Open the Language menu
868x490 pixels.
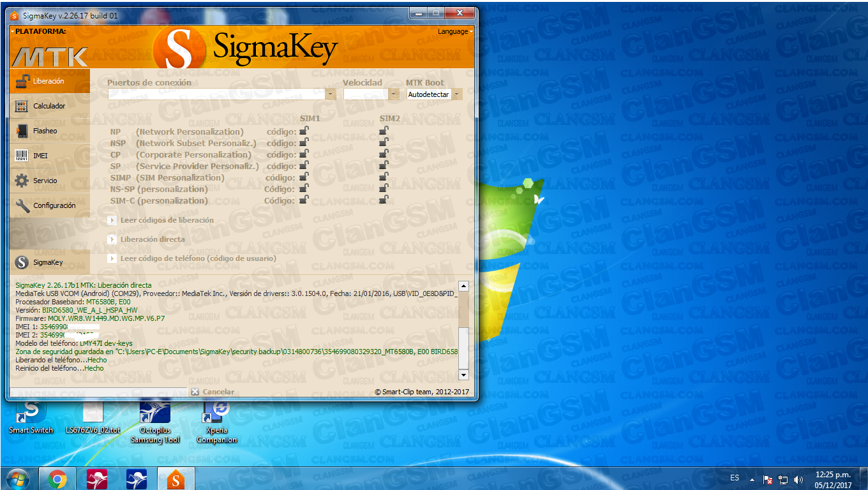[x=455, y=31]
